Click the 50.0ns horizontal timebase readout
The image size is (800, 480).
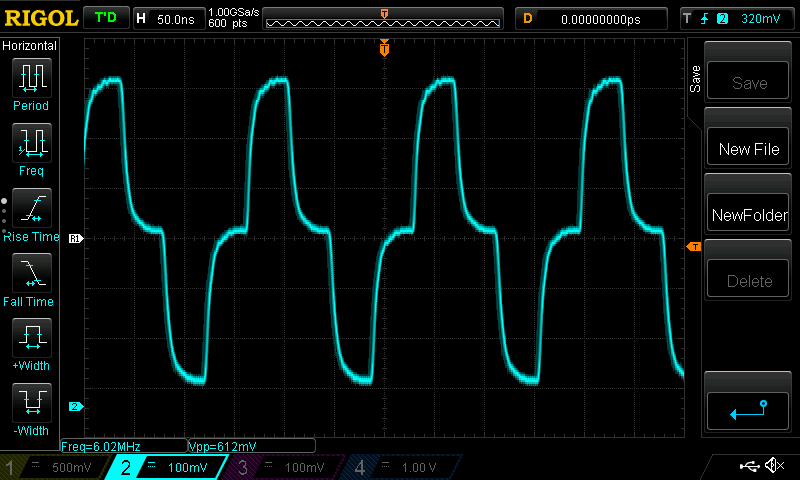tap(176, 19)
